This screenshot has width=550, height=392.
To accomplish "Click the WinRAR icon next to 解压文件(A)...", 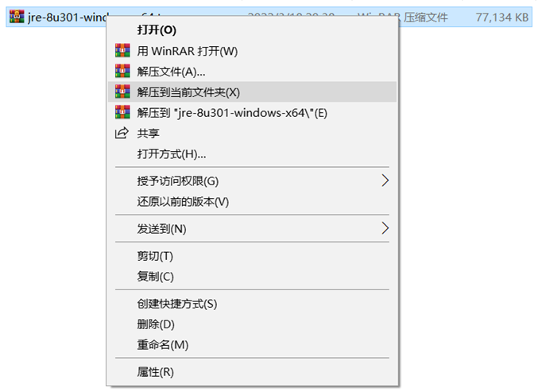I will pos(122,72).
